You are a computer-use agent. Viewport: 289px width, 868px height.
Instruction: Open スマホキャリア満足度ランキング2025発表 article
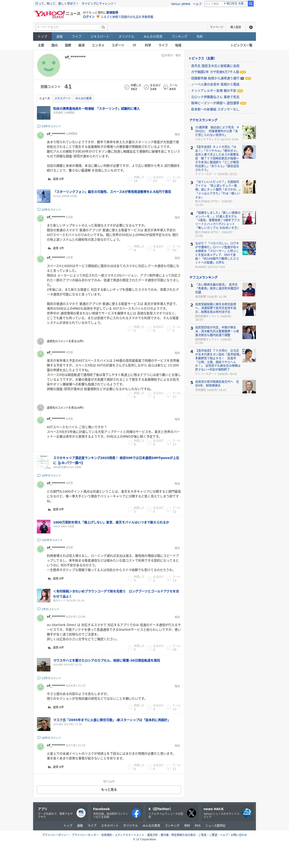pyautogui.click(x=116, y=460)
